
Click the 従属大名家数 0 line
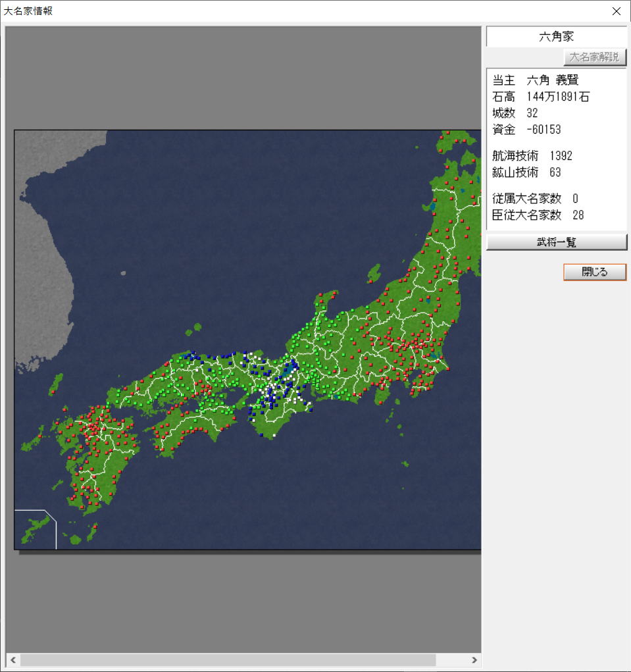(x=535, y=199)
